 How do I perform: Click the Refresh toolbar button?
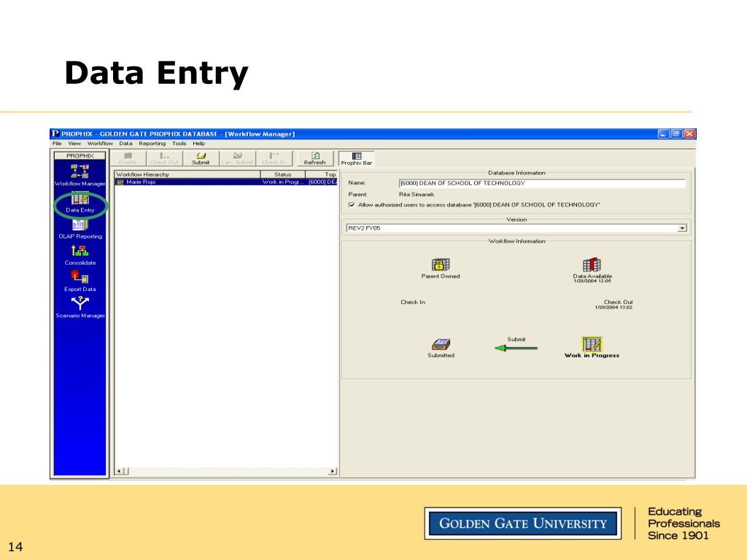point(314,158)
